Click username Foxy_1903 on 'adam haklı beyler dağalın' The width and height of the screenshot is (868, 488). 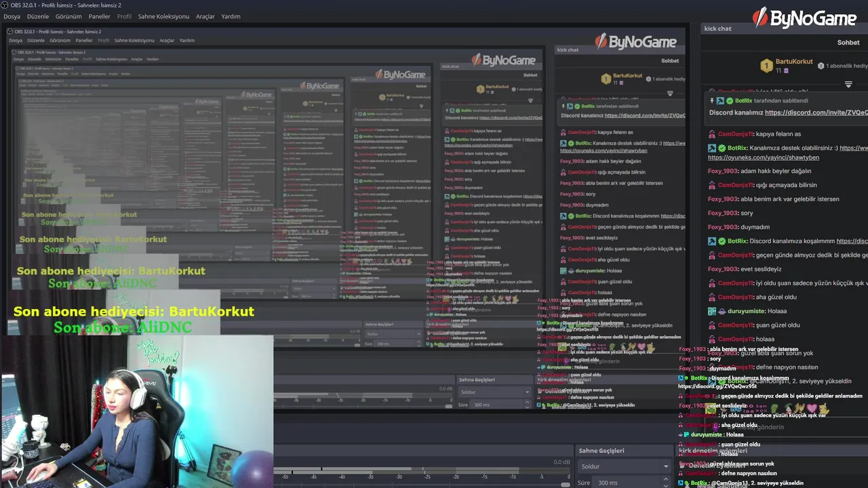tap(723, 171)
